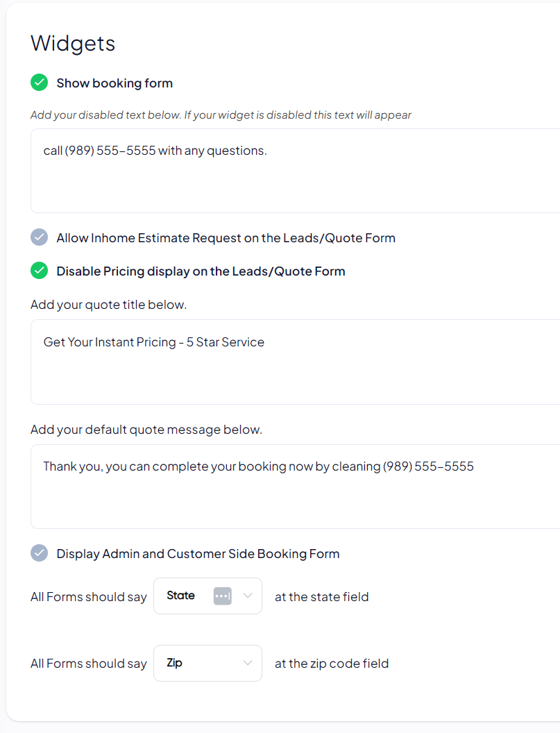Expand the Zip dropdown chevron arrow

pos(248,663)
